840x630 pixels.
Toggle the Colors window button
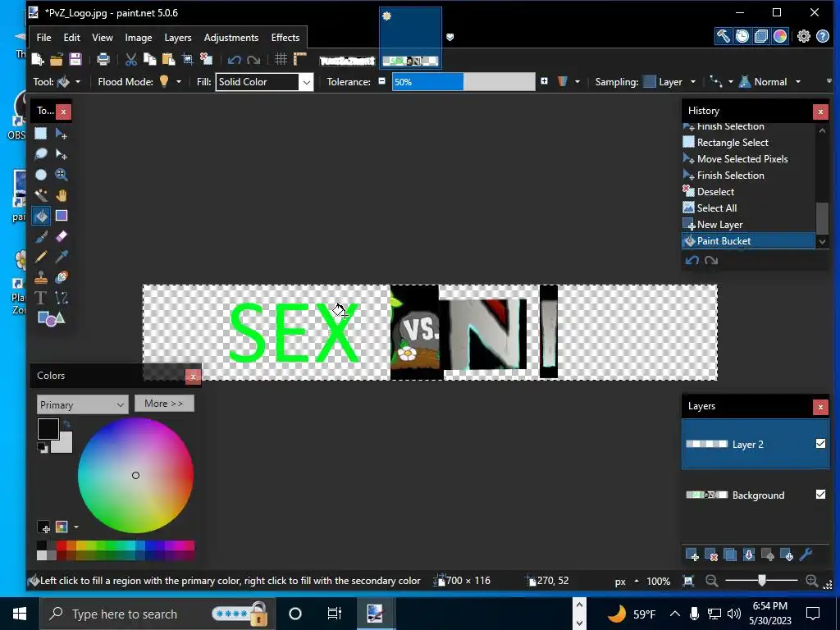tap(780, 36)
